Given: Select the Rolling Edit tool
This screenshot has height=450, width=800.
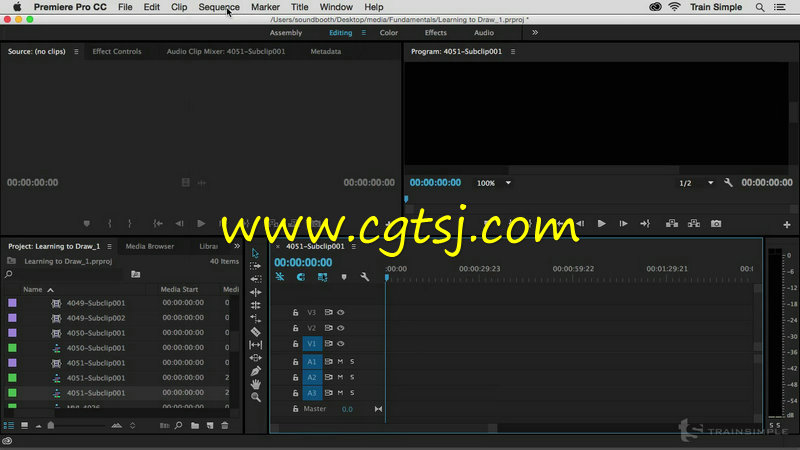Looking at the screenshot, I should click(x=256, y=305).
